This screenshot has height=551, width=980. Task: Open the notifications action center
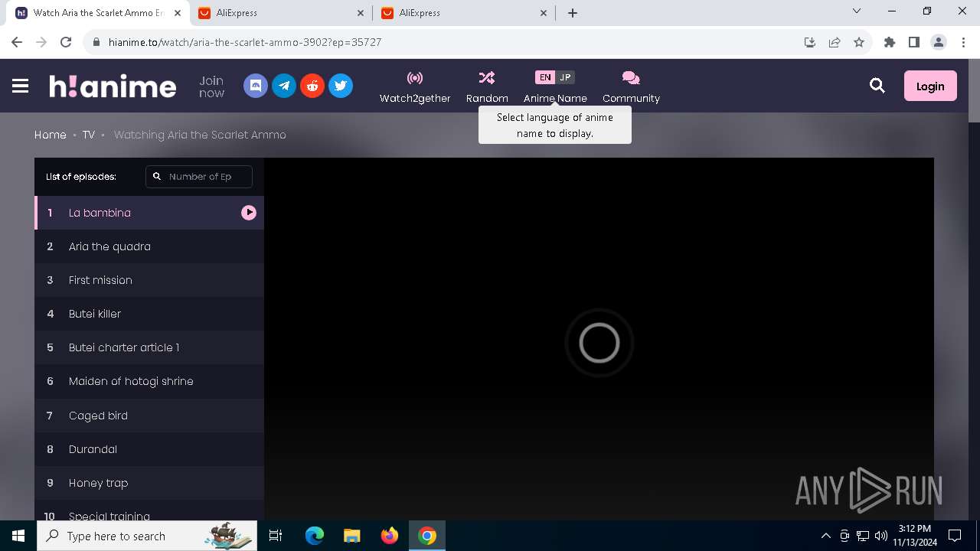[x=955, y=536]
